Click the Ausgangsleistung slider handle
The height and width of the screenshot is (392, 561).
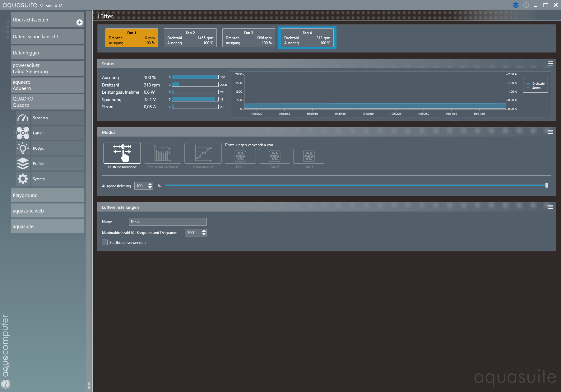[546, 185]
